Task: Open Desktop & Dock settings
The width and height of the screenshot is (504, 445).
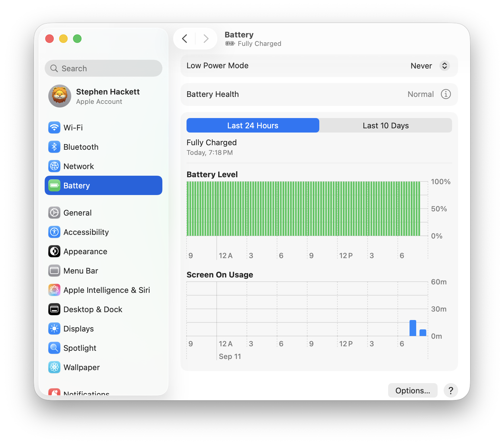Action: tap(104, 309)
